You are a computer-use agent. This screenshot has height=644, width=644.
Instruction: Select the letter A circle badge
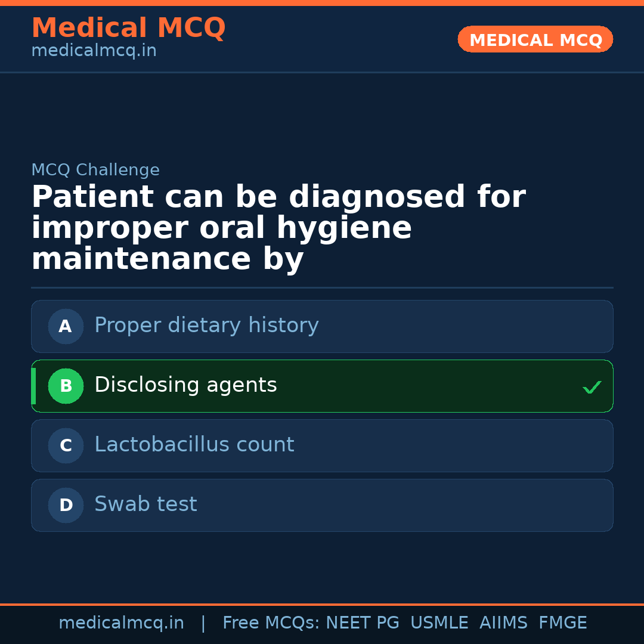[x=66, y=327]
